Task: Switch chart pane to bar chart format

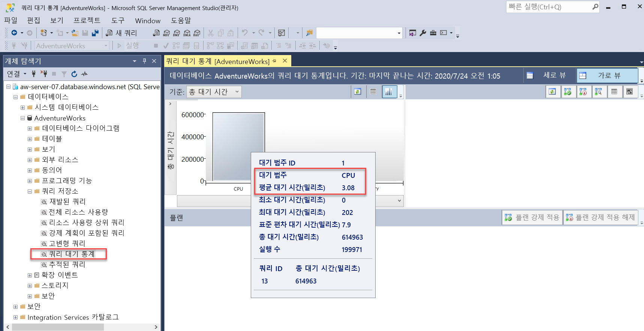Action: coord(389,92)
